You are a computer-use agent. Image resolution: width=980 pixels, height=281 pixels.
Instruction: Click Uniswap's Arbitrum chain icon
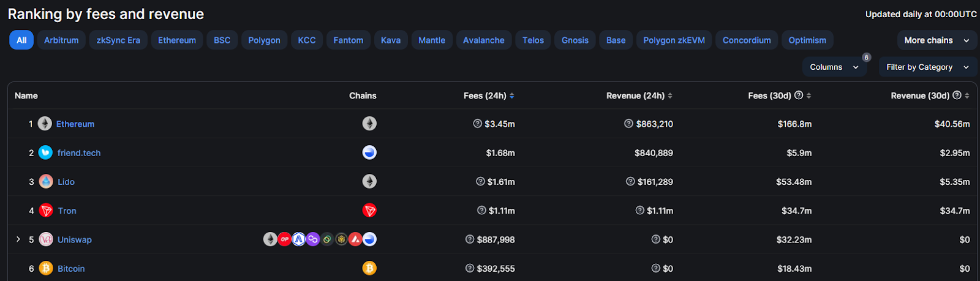tap(299, 239)
